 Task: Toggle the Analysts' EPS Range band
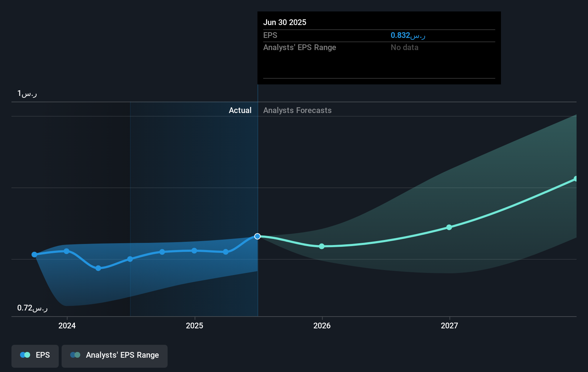[115, 355]
